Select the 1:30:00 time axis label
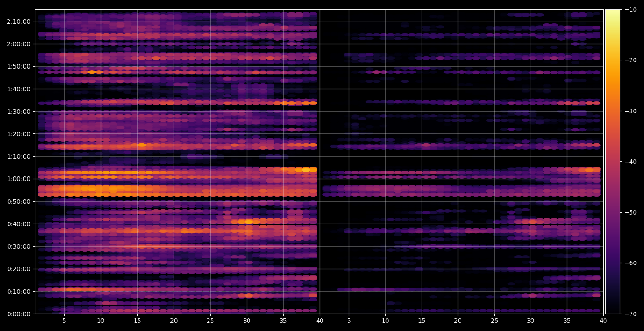Screen dimensions: 644x331 click(x=18, y=112)
